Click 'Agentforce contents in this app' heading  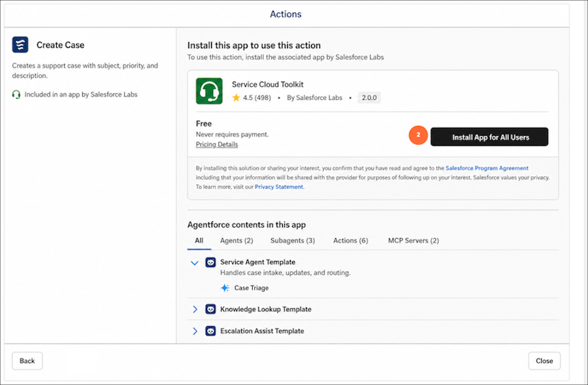[246, 224]
